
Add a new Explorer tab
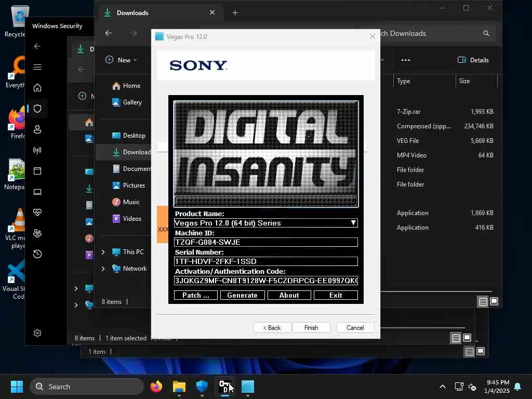pos(235,13)
